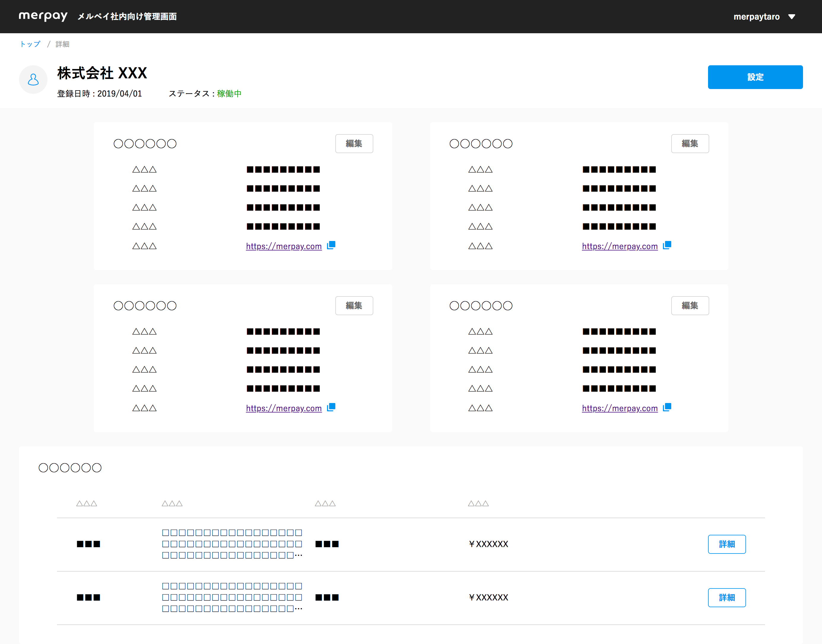Click the 登録日時 2019/04/01 text
Image resolution: width=822 pixels, height=644 pixels.
[99, 93]
